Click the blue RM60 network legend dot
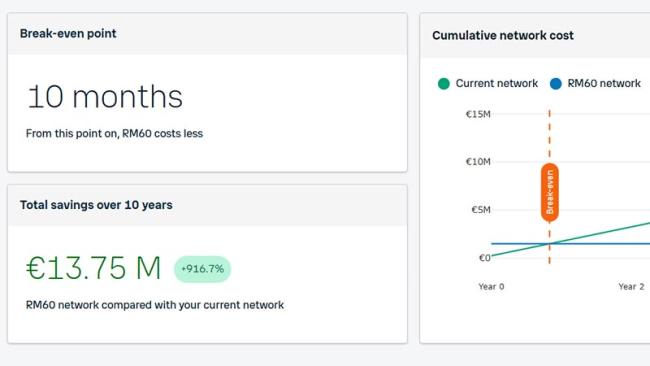Screen dimensions: 650x366 (x=555, y=84)
